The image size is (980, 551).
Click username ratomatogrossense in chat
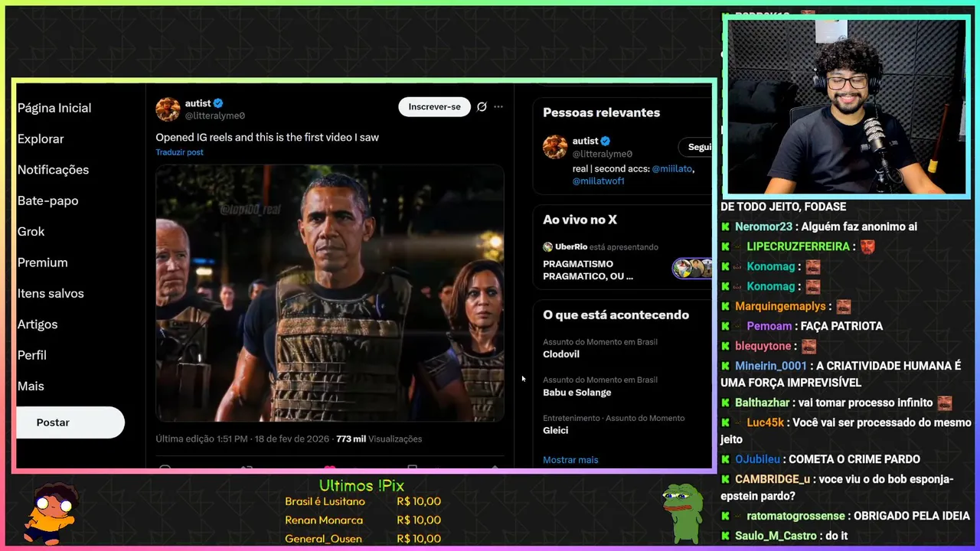pyautogui.click(x=796, y=516)
